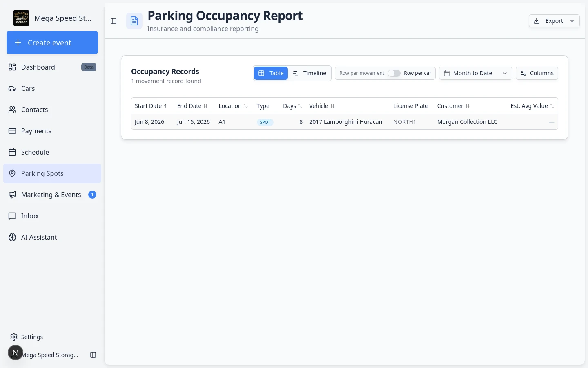Click the Jun 8, 2026 start date
The width and height of the screenshot is (588, 368).
coord(149,122)
